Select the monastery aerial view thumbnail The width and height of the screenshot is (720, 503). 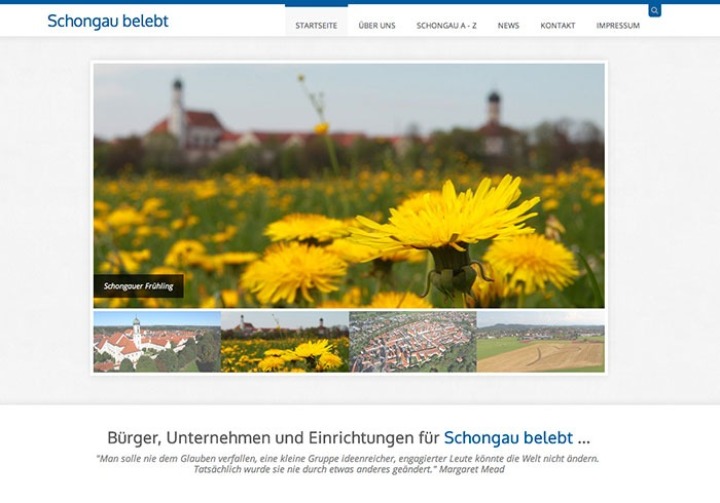(x=157, y=341)
